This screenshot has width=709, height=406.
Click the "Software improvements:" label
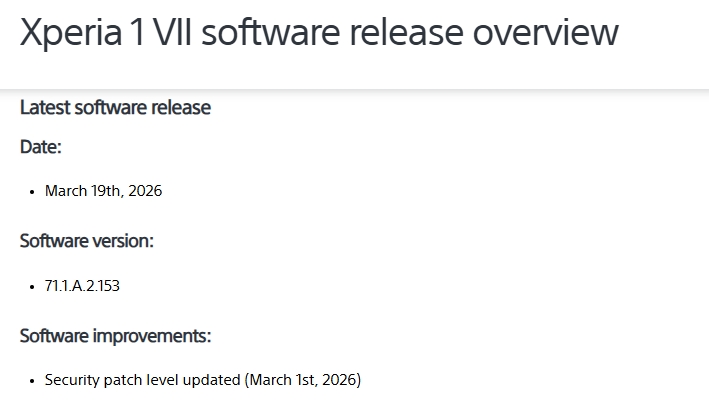tap(115, 335)
